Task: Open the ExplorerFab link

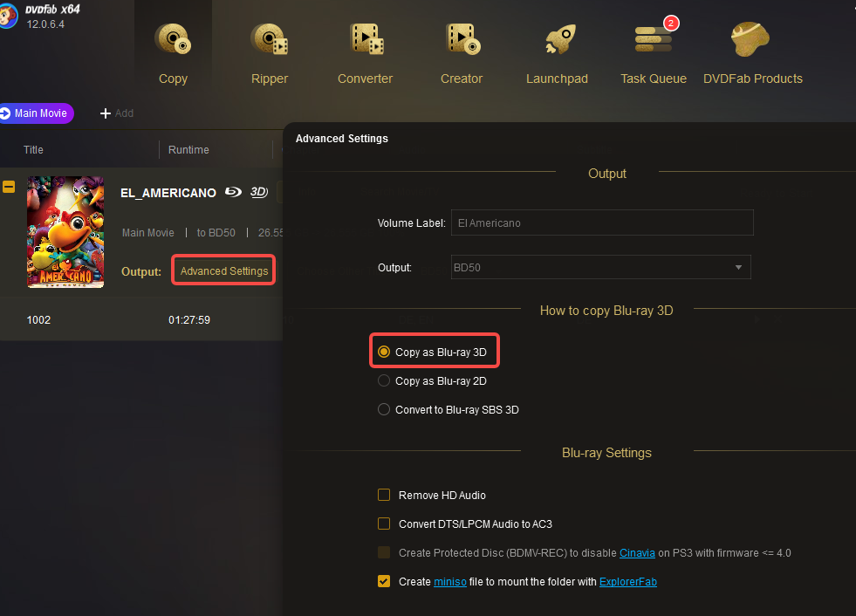Action: 627,582
